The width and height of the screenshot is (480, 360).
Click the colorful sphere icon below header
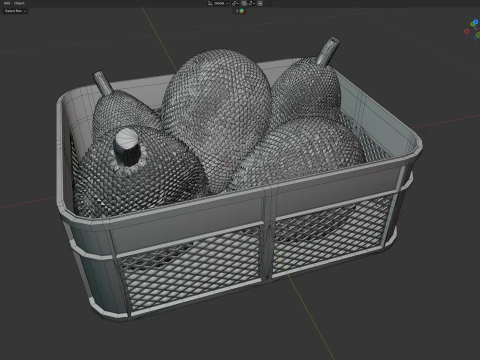(242, 11)
